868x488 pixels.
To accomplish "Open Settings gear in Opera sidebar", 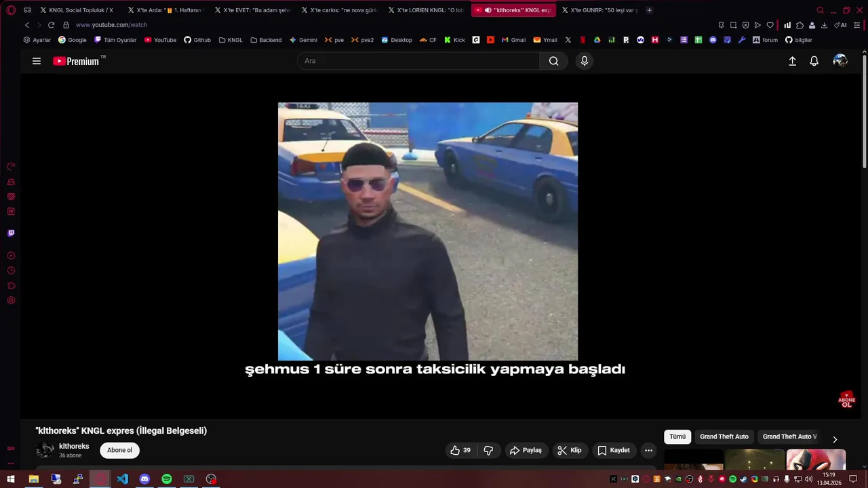I will coord(11,300).
